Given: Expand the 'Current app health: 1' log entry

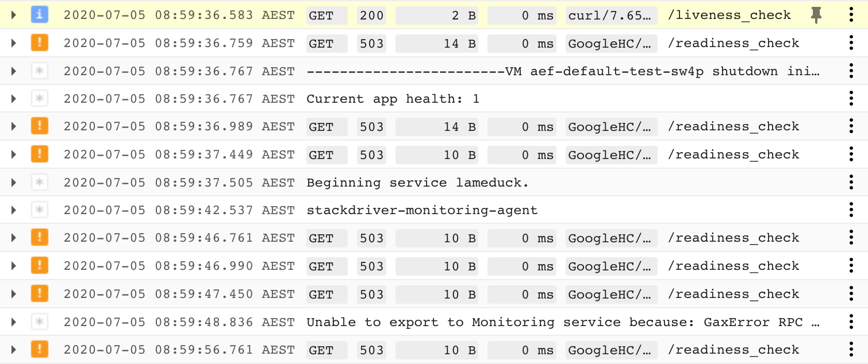Looking at the screenshot, I should click(14, 99).
